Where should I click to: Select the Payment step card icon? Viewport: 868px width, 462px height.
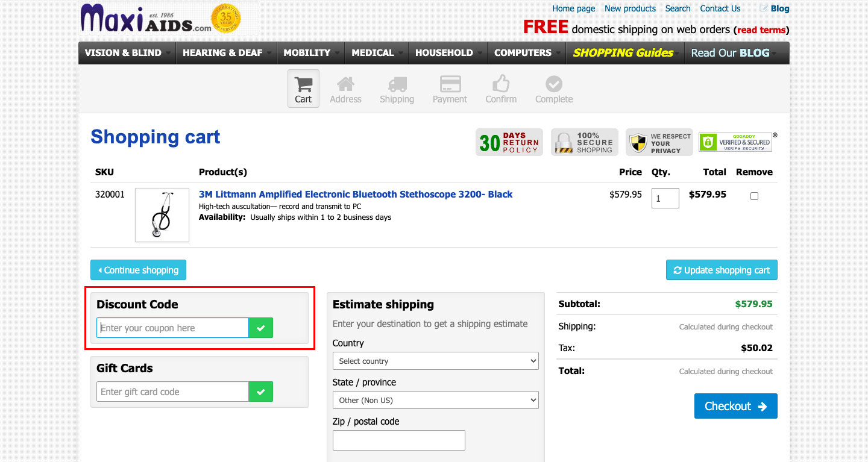[x=450, y=84]
